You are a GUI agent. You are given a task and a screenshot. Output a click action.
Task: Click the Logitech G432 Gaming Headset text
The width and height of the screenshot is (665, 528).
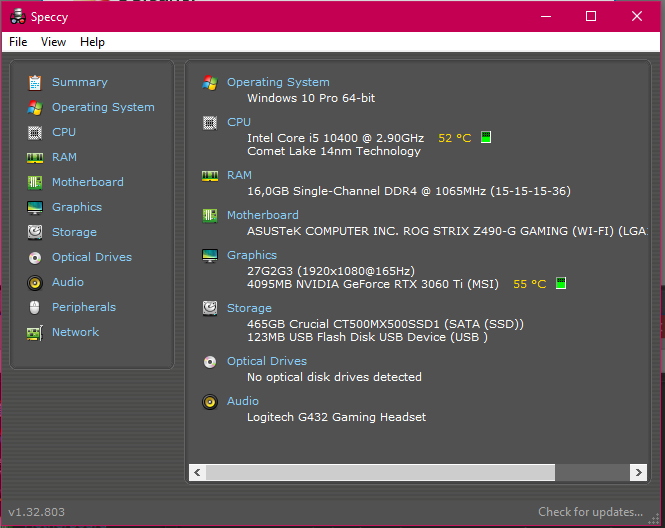(x=336, y=417)
